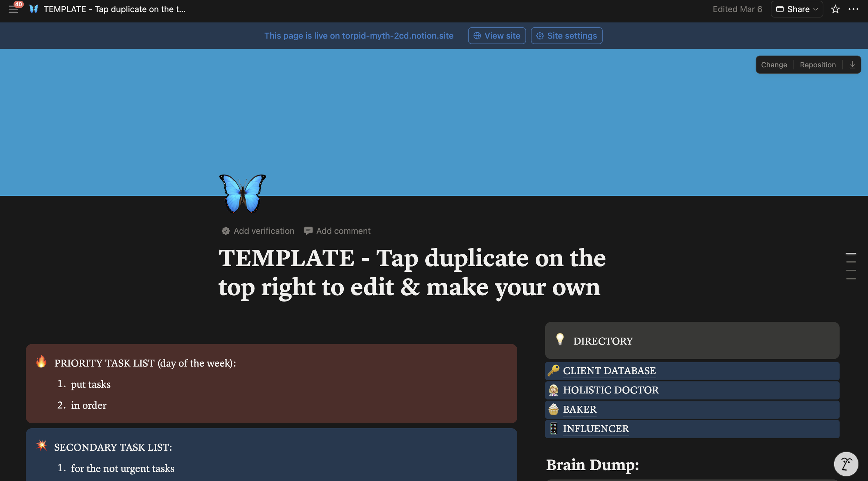Screen dimensions: 868x481
Task: Expand the Share dropdown arrow
Action: tap(816, 9)
